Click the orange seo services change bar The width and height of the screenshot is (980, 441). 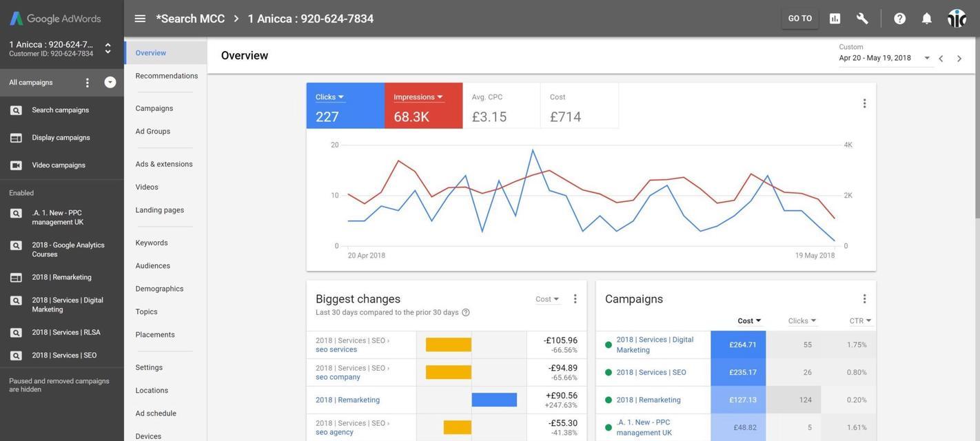[x=449, y=345]
